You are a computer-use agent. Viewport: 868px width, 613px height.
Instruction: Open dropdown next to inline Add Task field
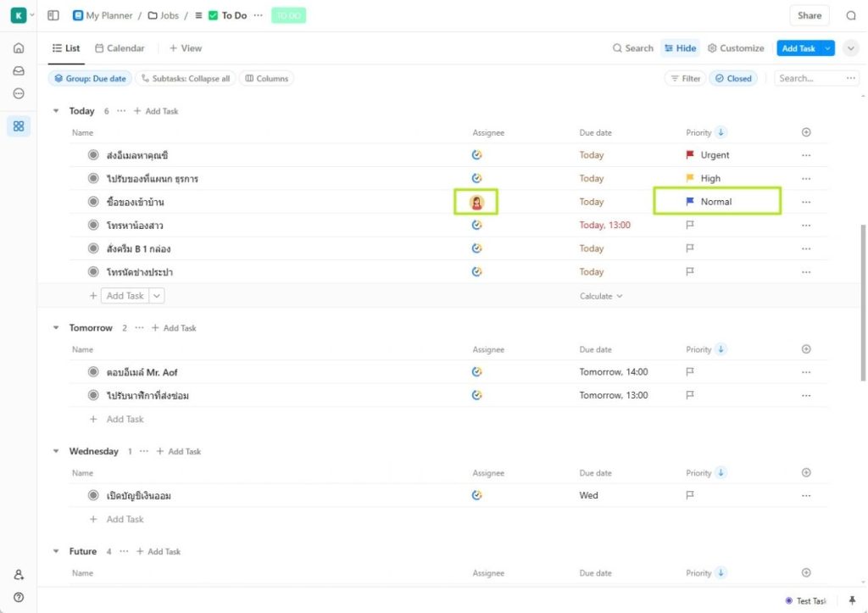click(157, 296)
